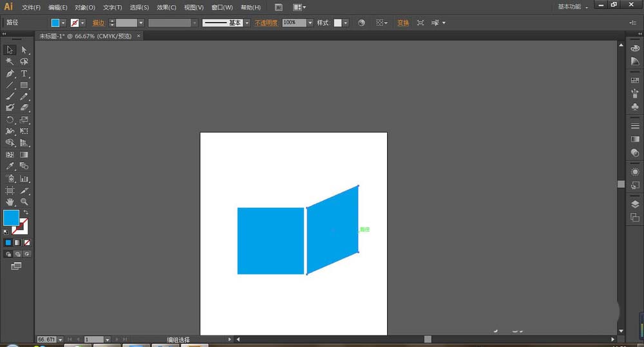
Task: Click the 不透明度 opacity link
Action: [266, 23]
